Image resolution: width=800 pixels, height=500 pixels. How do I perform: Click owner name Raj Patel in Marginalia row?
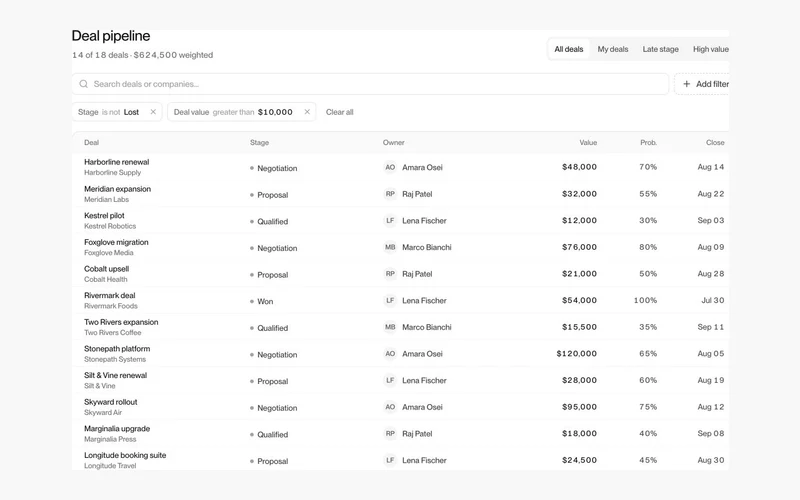417,434
